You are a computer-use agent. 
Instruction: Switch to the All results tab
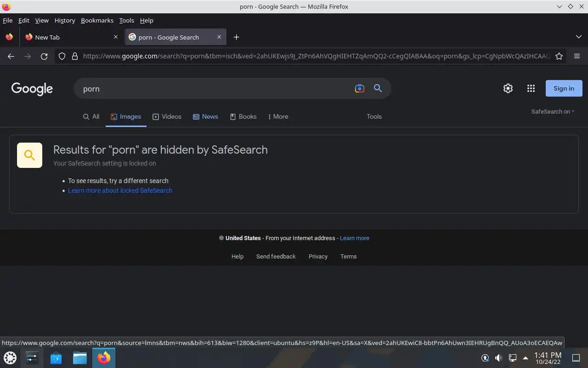coord(91,116)
